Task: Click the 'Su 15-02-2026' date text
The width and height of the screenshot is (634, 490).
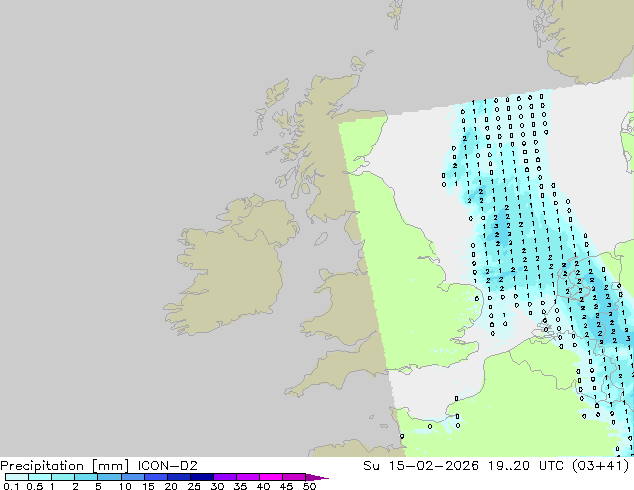Action: [x=421, y=466]
